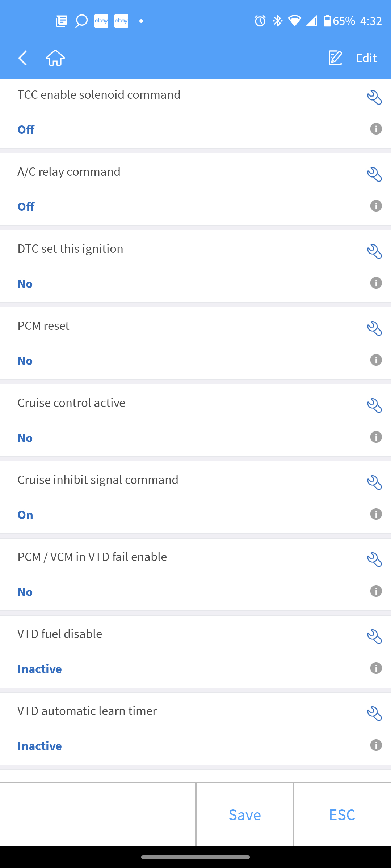
Task: Tap wrench icon for DTC set this ignition
Action: point(374,251)
